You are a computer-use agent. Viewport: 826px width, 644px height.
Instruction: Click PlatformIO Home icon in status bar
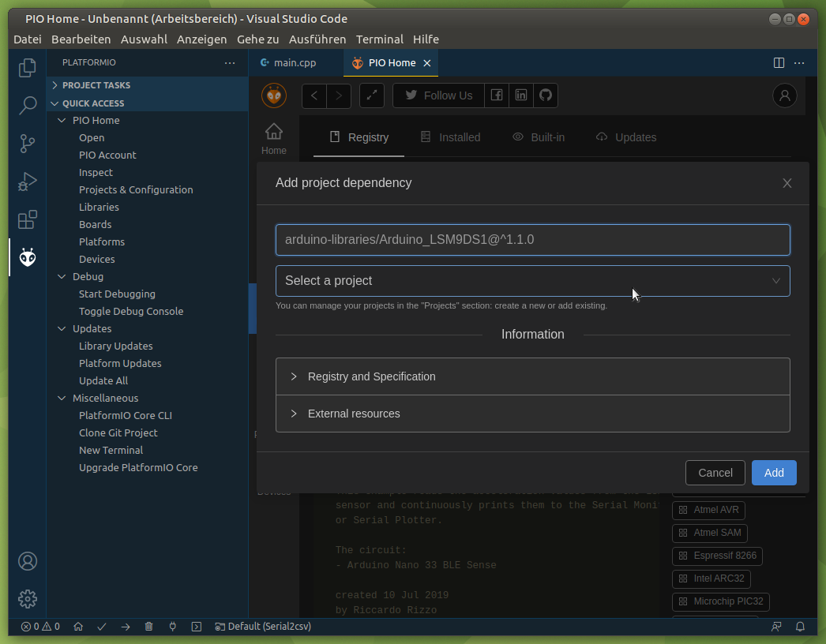pos(78,627)
